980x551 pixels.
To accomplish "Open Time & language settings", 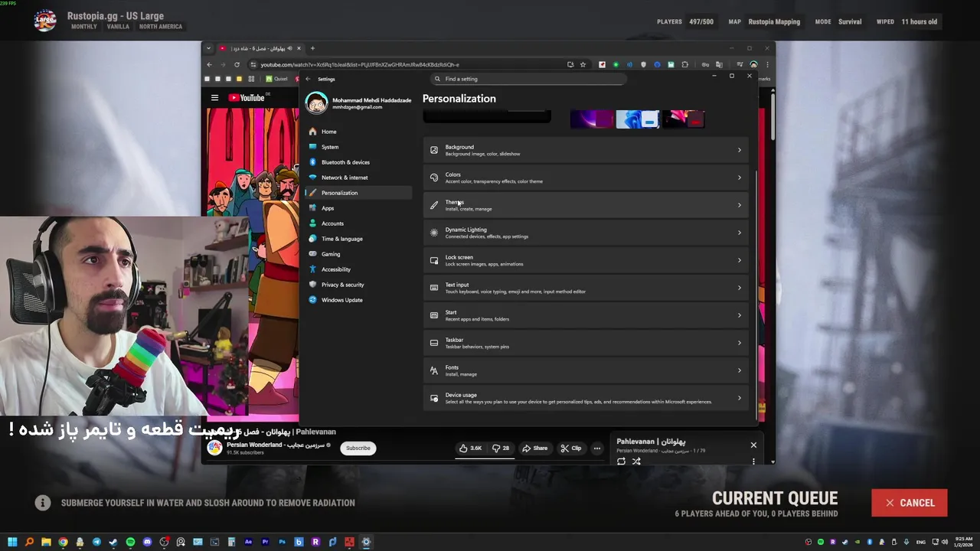I will pyautogui.click(x=358, y=239).
